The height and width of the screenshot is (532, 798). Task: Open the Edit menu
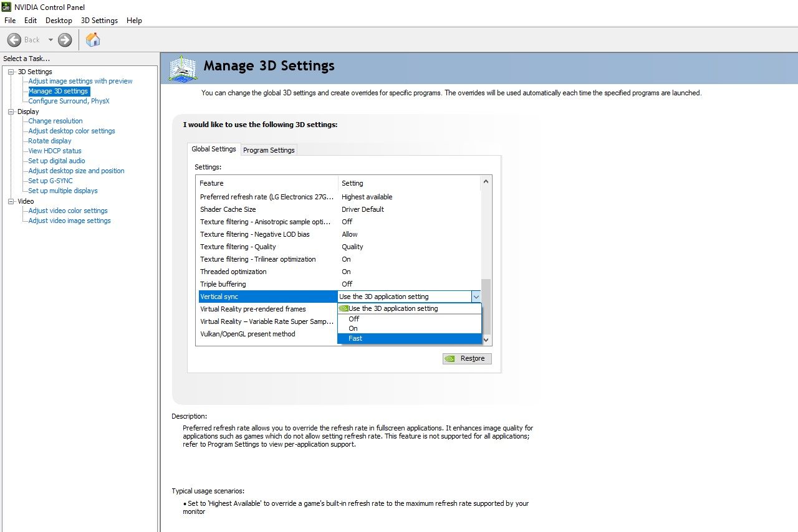31,21
